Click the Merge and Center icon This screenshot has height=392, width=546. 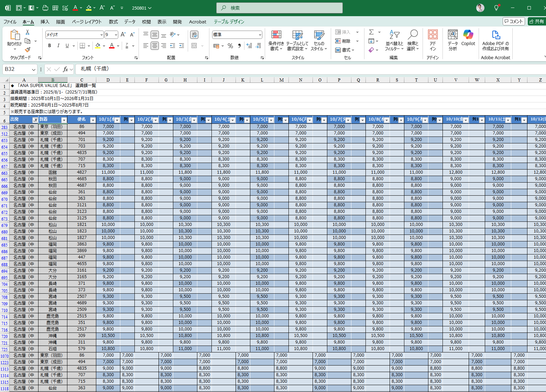(x=194, y=46)
